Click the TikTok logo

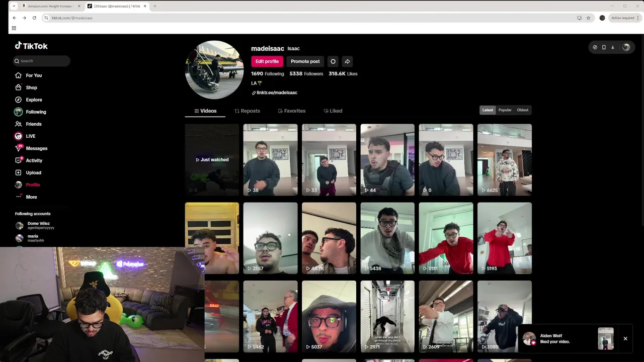point(31,46)
